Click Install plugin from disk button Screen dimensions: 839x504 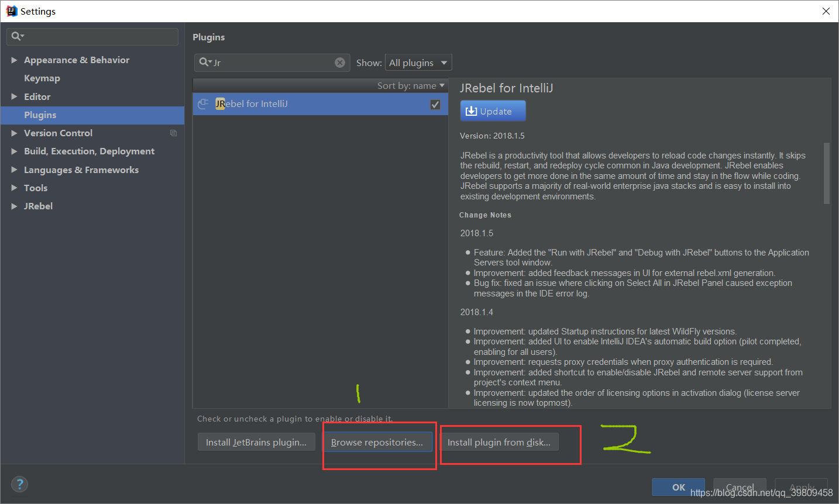click(x=499, y=442)
